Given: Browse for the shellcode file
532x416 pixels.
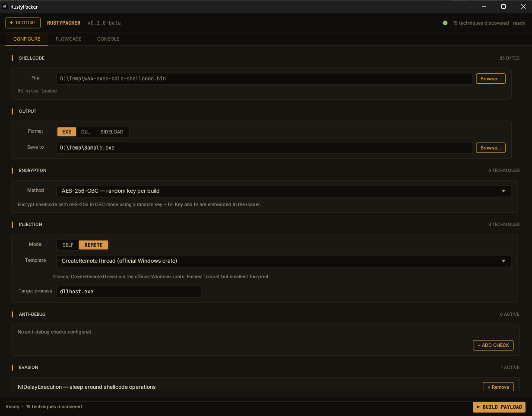Looking at the screenshot, I should (x=491, y=79).
